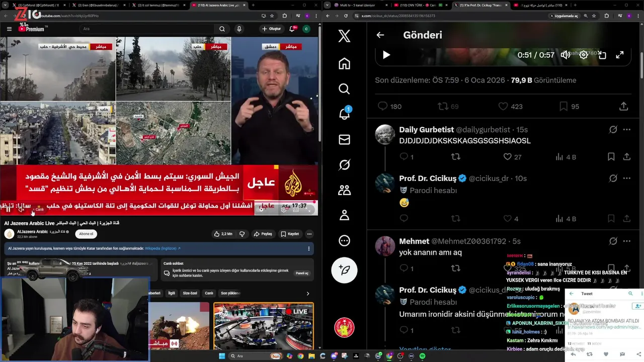This screenshot has height=362, width=644.
Task: Click the Abone ol subscribe button
Action: point(86,234)
